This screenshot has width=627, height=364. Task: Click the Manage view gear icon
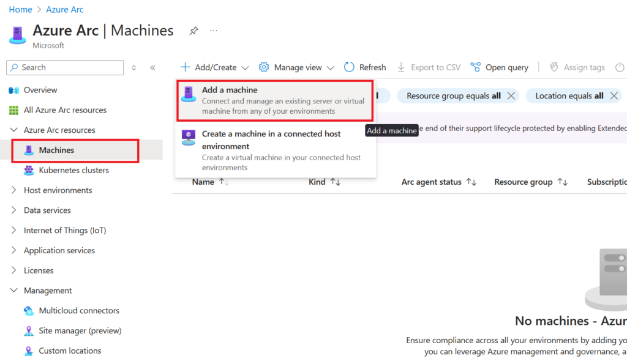pyautogui.click(x=264, y=67)
